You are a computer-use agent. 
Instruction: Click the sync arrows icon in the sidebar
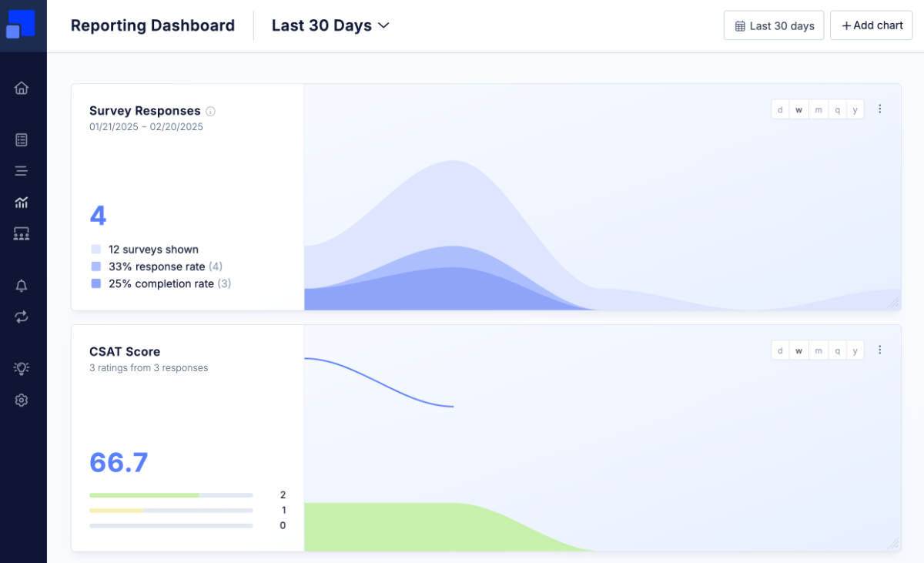click(22, 317)
